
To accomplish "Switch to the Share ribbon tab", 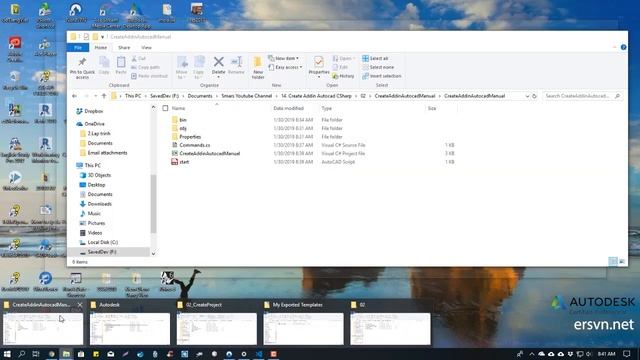I will (124, 48).
